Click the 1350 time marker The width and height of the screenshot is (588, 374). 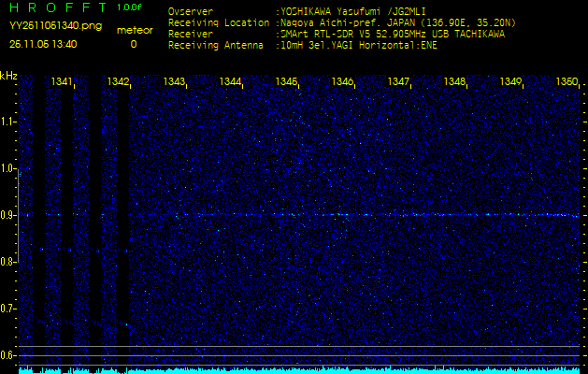[566, 82]
